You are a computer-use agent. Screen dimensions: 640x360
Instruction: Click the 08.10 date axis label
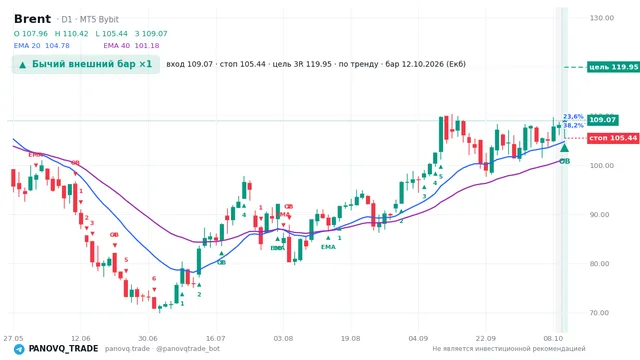(553, 338)
